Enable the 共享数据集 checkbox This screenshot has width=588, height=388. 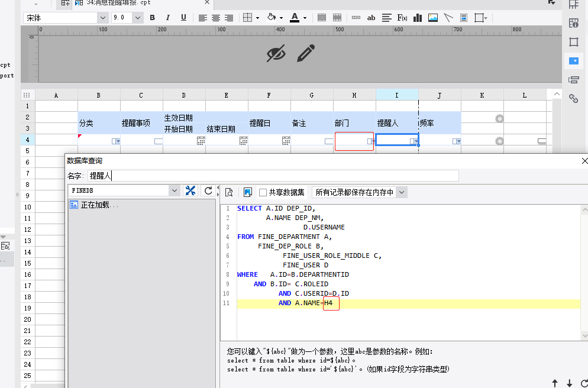pos(263,193)
